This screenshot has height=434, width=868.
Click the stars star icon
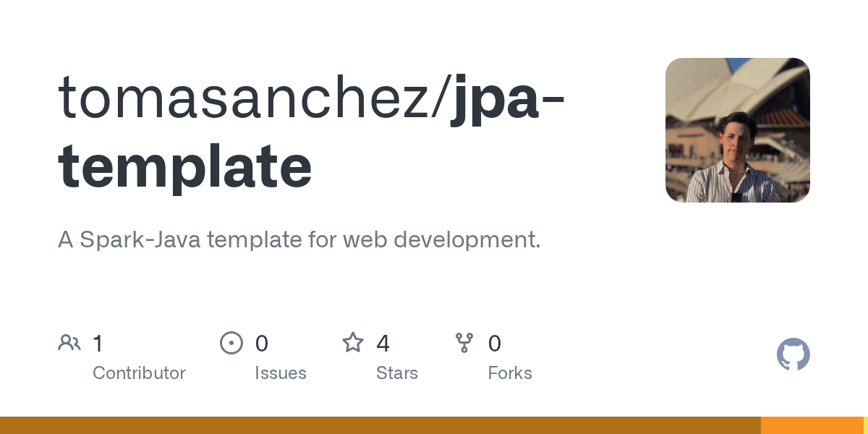pyautogui.click(x=353, y=342)
